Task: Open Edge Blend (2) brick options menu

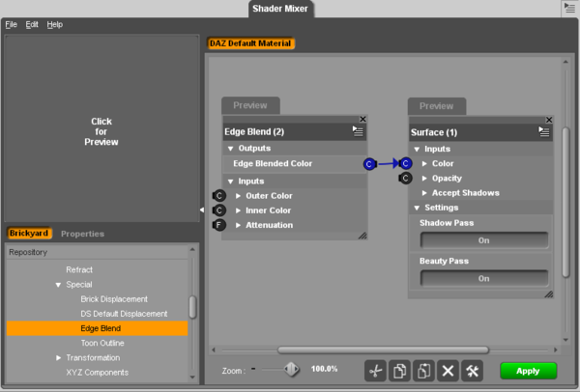Action: click(358, 131)
